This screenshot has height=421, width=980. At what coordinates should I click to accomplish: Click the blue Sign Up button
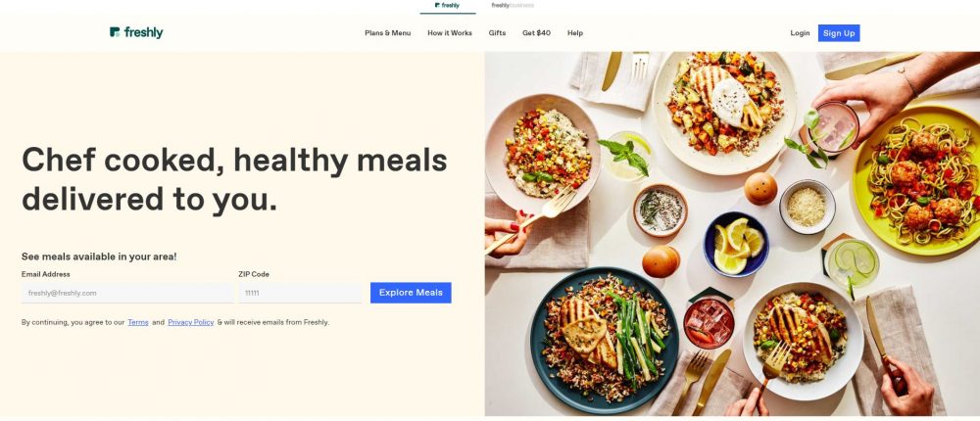point(839,33)
